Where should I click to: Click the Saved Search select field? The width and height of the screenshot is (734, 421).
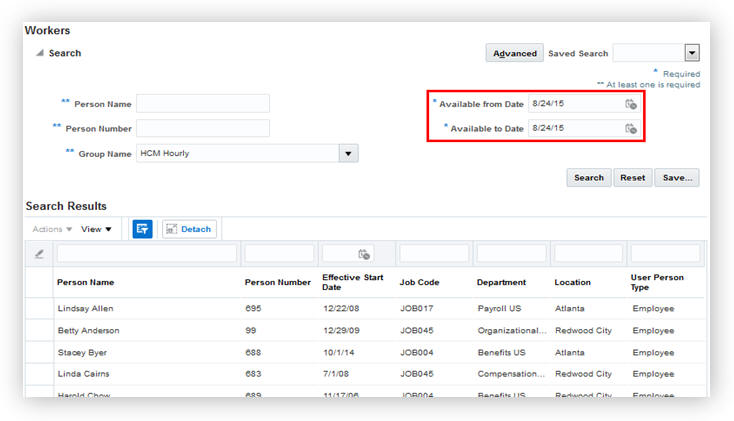[649, 53]
